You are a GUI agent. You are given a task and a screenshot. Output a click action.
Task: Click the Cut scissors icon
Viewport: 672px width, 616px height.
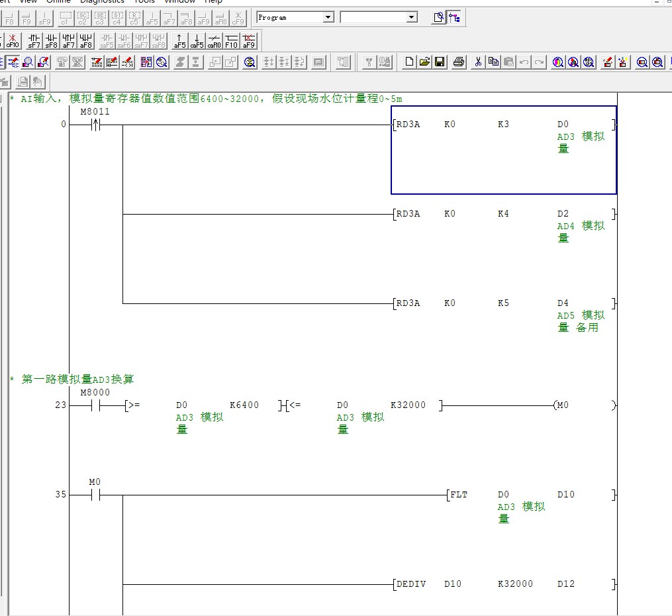pyautogui.click(x=478, y=62)
